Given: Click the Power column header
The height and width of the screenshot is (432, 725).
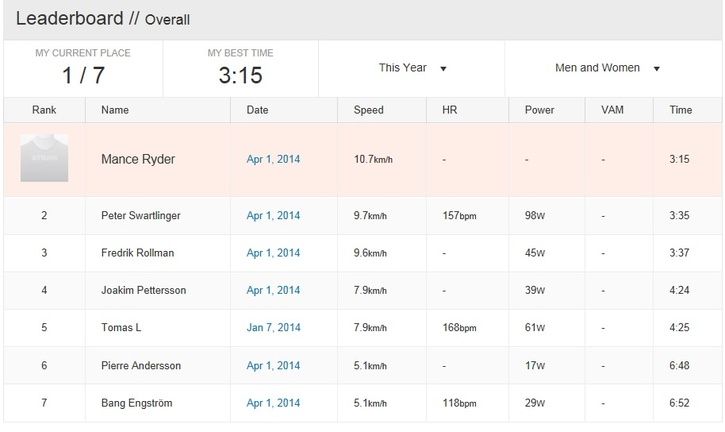Looking at the screenshot, I should [x=539, y=110].
